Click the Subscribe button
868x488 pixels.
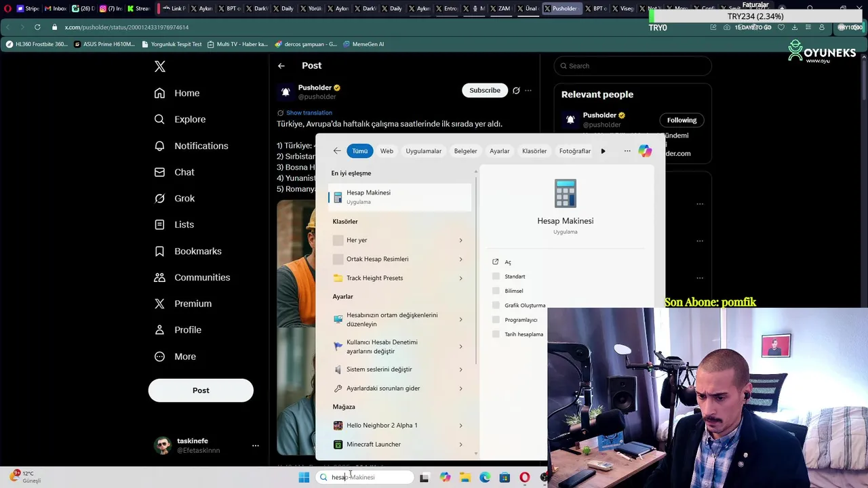[485, 90]
